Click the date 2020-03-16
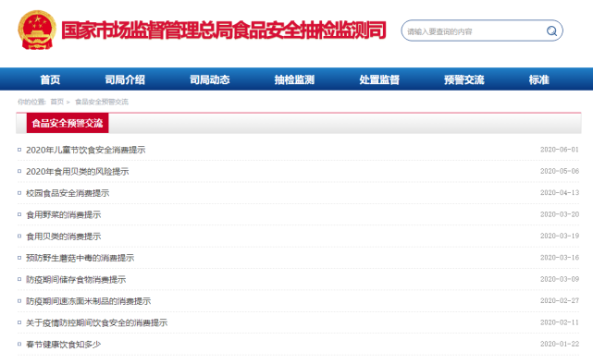Screen dimensions: 593x364 560,258
